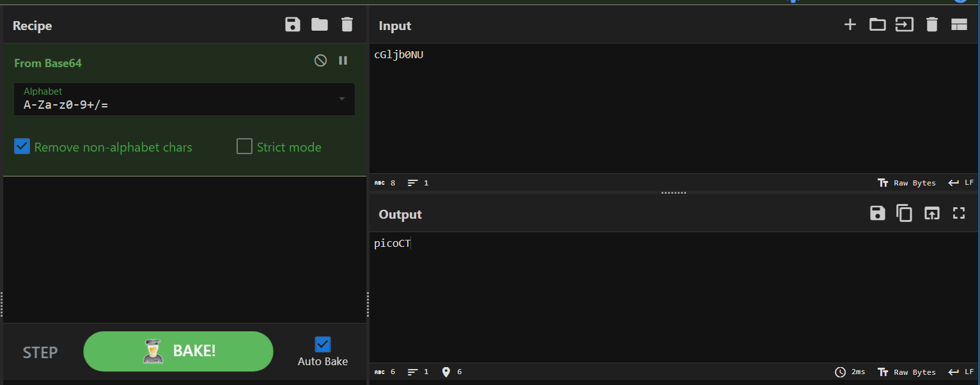Open file as input
Image resolution: width=980 pixels, height=385 pixels.
(x=905, y=25)
